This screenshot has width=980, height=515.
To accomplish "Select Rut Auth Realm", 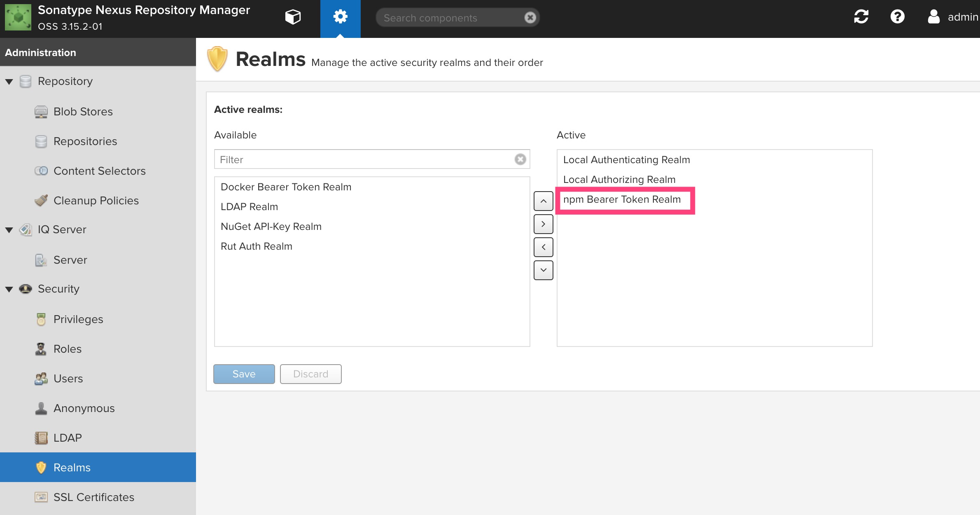I will pos(372,246).
